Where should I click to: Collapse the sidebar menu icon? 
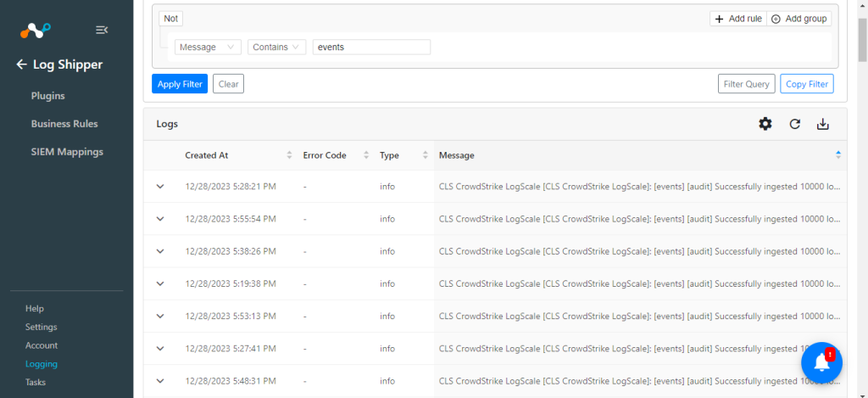(102, 30)
